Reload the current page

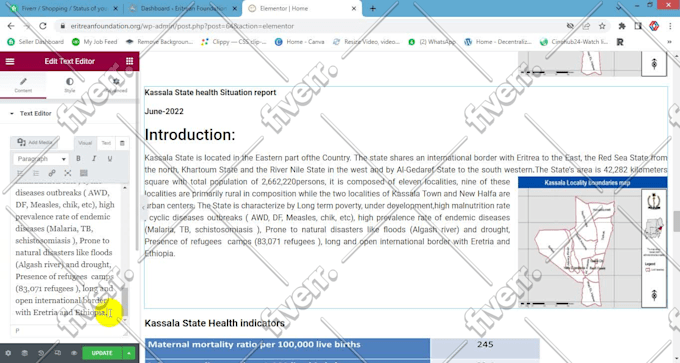pos(42,26)
